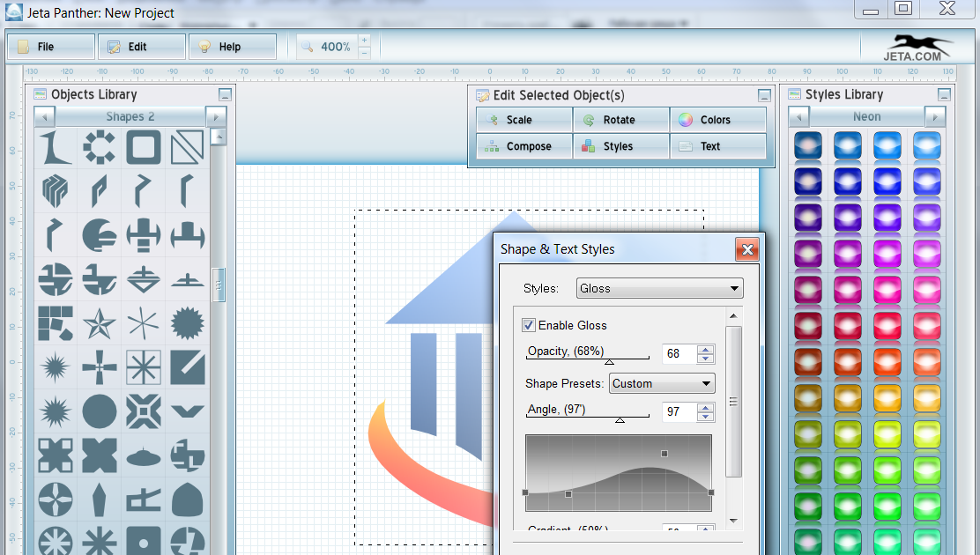Select the flying saucer shape
The width and height of the screenshot is (980, 555).
coord(143,455)
